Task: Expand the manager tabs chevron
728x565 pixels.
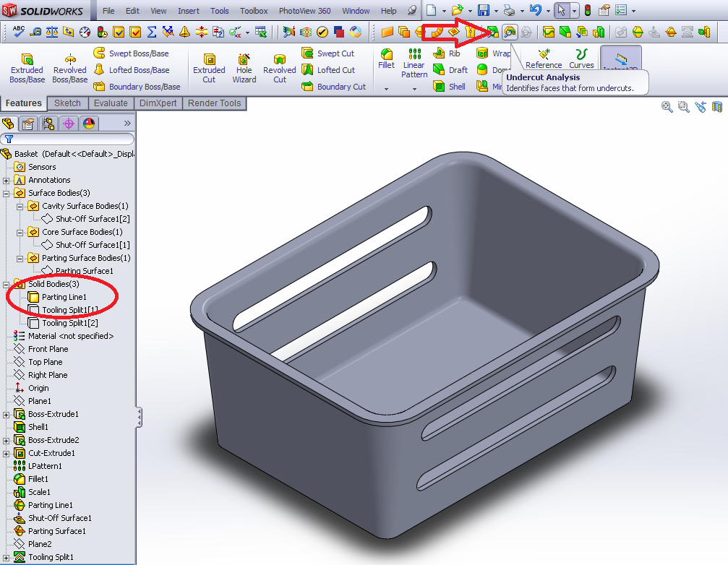Action: coord(127,124)
